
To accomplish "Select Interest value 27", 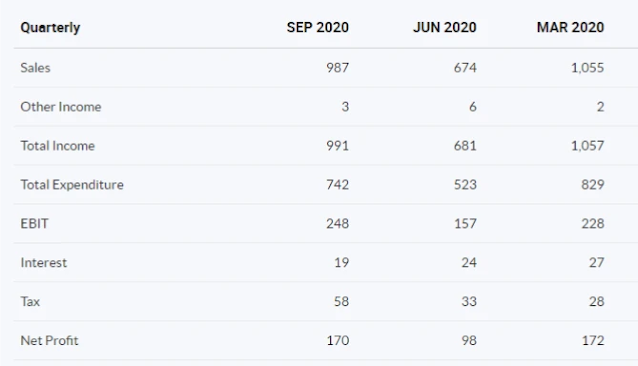I will point(596,262).
